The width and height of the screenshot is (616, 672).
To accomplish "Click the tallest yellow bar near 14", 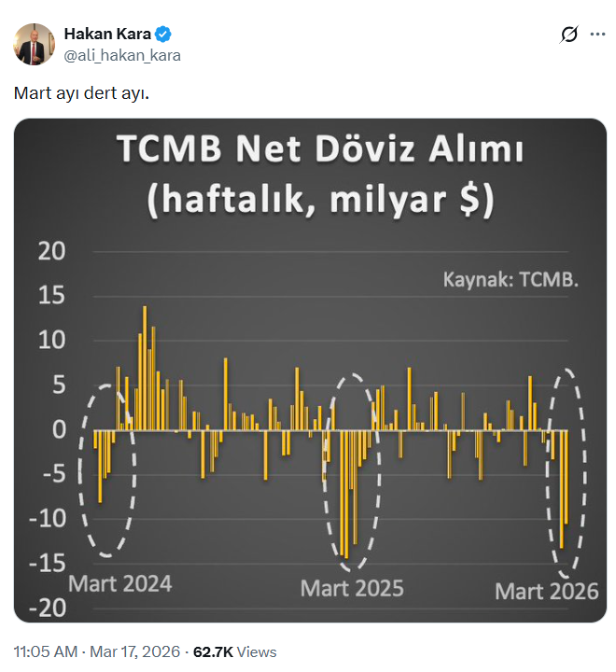I will click(x=145, y=369).
